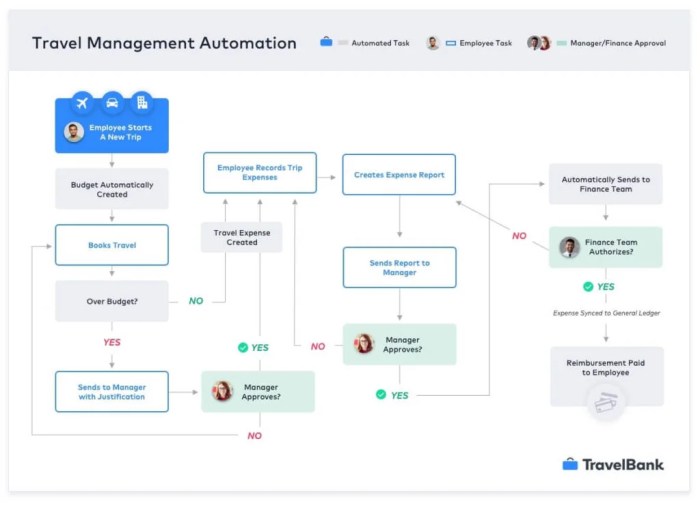Click the Expense Synced to General Ledger label
Viewport: 700px width, 510px height.
tap(606, 313)
